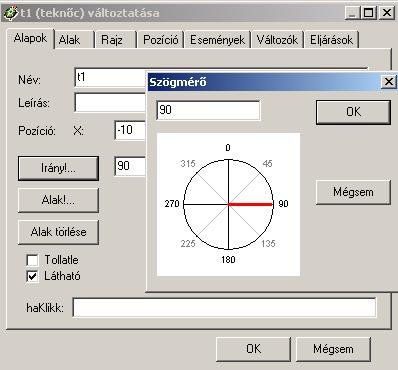398x370 pixels.
Task: Click the Leírás input field
Action: [x=111, y=102]
